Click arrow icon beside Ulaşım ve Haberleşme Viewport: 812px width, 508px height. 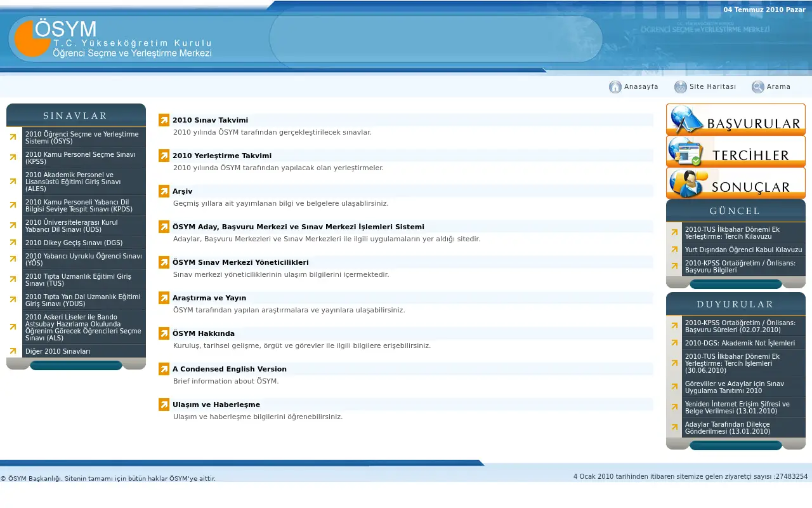[x=164, y=404]
